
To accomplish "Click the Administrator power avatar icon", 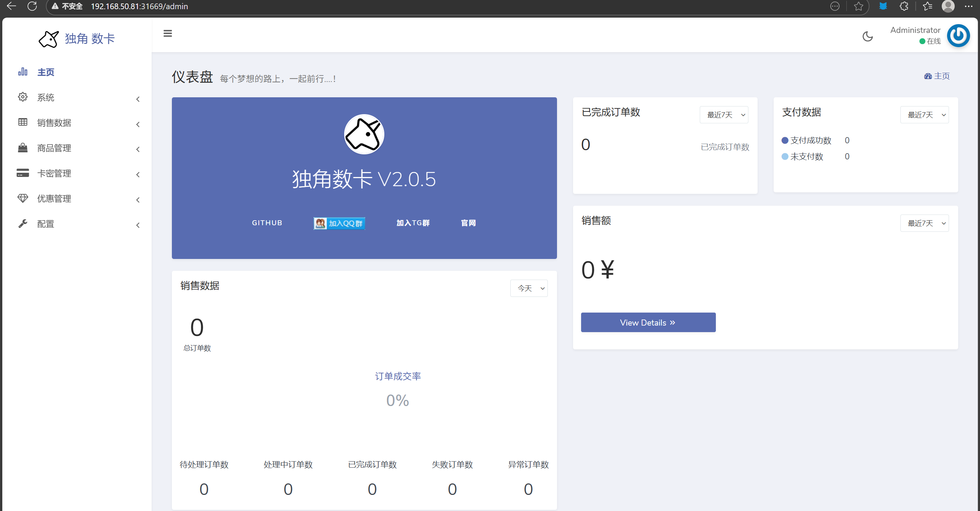I will 958,36.
